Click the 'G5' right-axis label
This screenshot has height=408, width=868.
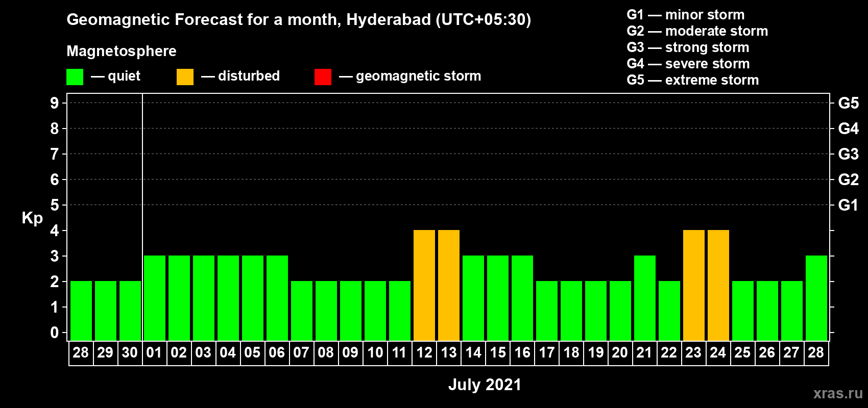pos(848,103)
